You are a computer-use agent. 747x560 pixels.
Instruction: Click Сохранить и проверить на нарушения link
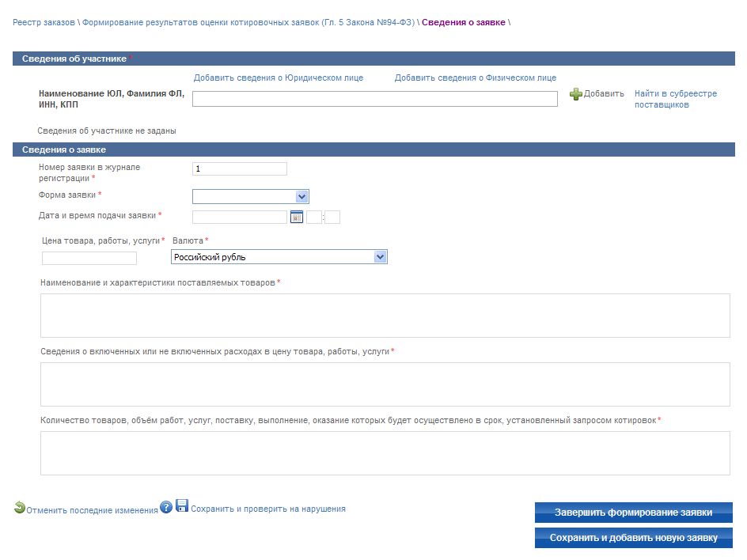(x=268, y=509)
